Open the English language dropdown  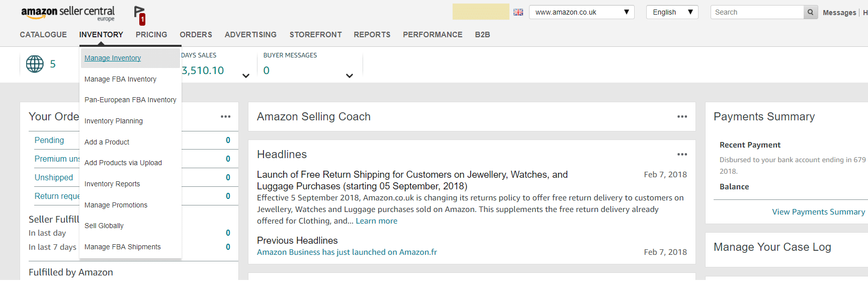tap(672, 12)
